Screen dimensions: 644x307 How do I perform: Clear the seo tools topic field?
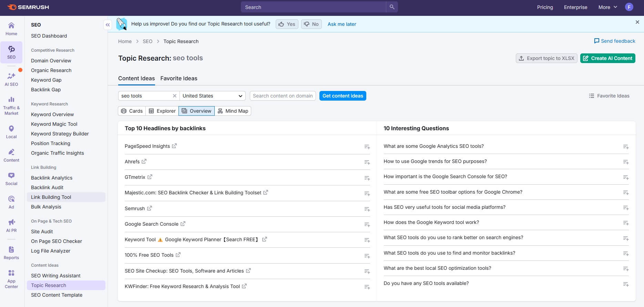point(174,96)
